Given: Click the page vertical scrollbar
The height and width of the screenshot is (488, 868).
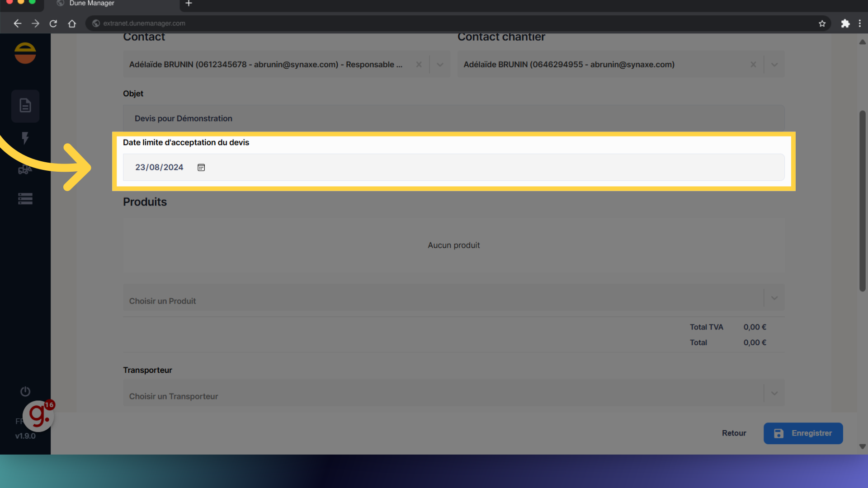Looking at the screenshot, I should click(862, 201).
